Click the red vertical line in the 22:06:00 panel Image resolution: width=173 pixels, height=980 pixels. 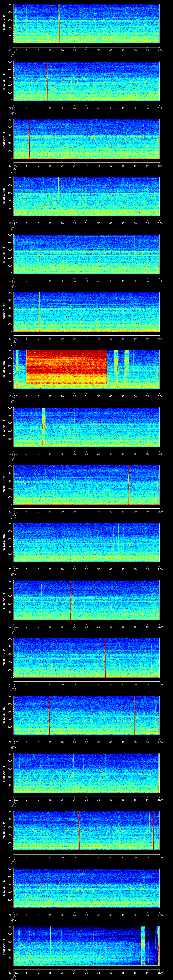click(x=40, y=312)
